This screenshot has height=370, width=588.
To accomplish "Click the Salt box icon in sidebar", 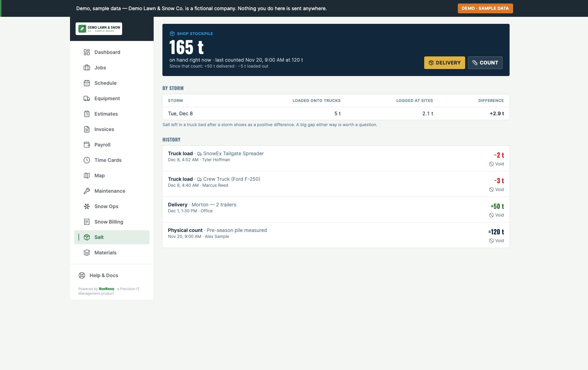I will (x=87, y=237).
